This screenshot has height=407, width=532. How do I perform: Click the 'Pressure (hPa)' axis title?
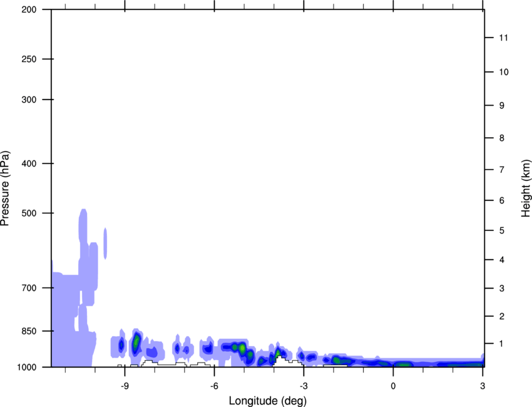point(5,188)
